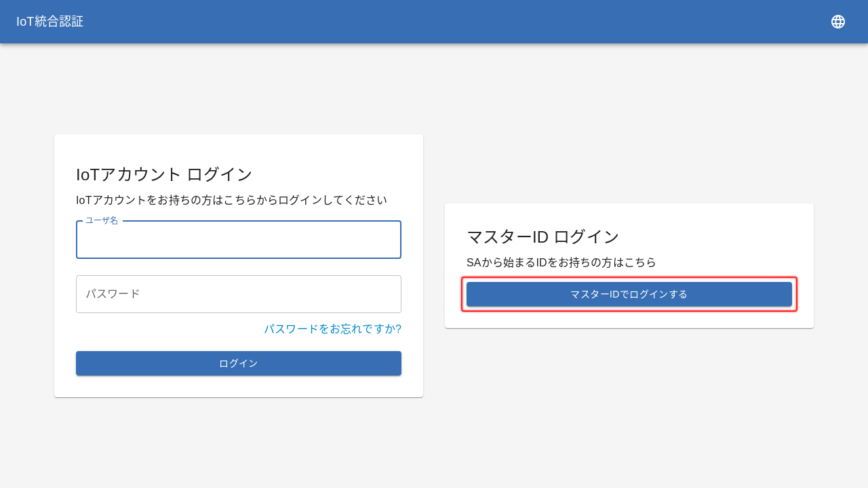868x488 pixels.
Task: Click the gray background below both cards
Action: coord(434,441)
